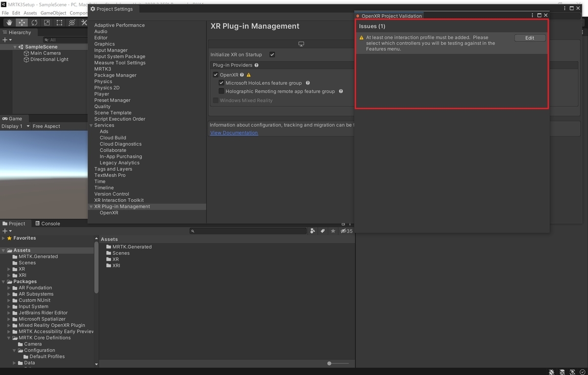This screenshot has height=375, width=588.
Task: Open the Edit menu
Action: [x=16, y=13]
